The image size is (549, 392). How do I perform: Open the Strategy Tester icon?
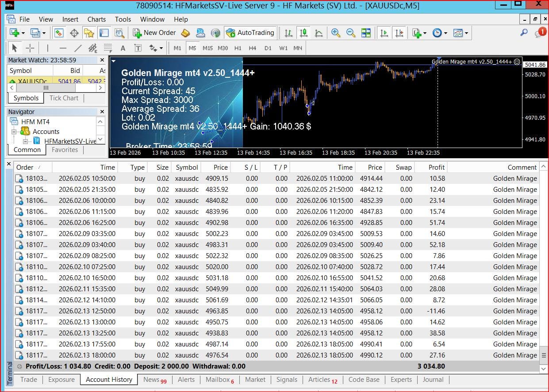tap(119, 33)
